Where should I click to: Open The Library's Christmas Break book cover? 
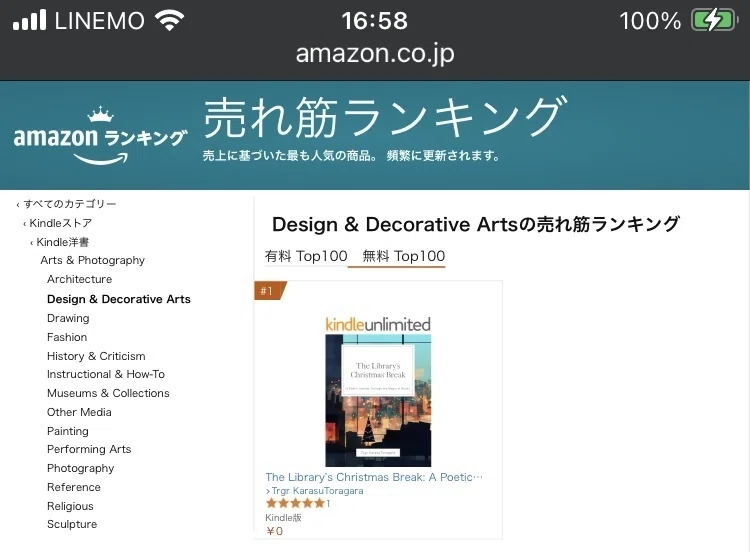pos(378,400)
